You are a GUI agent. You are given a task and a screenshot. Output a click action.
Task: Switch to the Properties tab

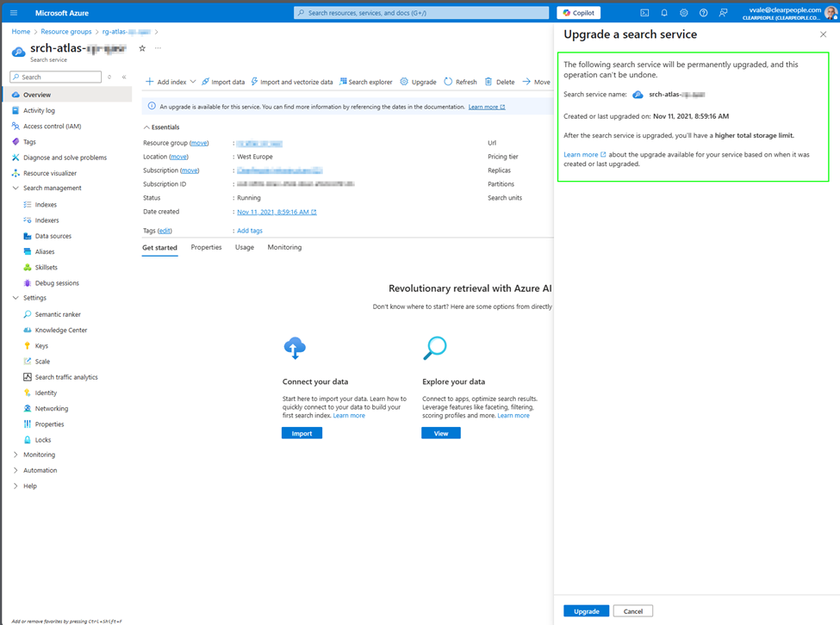tap(206, 247)
